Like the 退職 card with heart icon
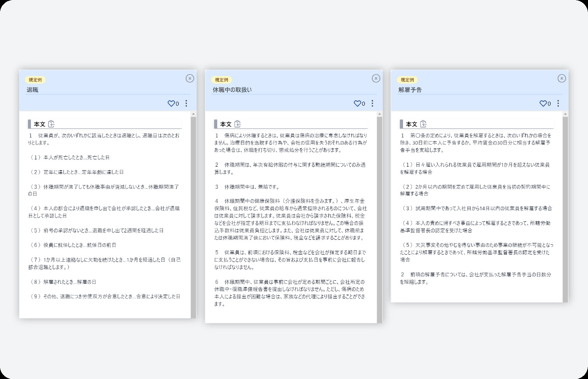The image size is (588, 379). [171, 103]
